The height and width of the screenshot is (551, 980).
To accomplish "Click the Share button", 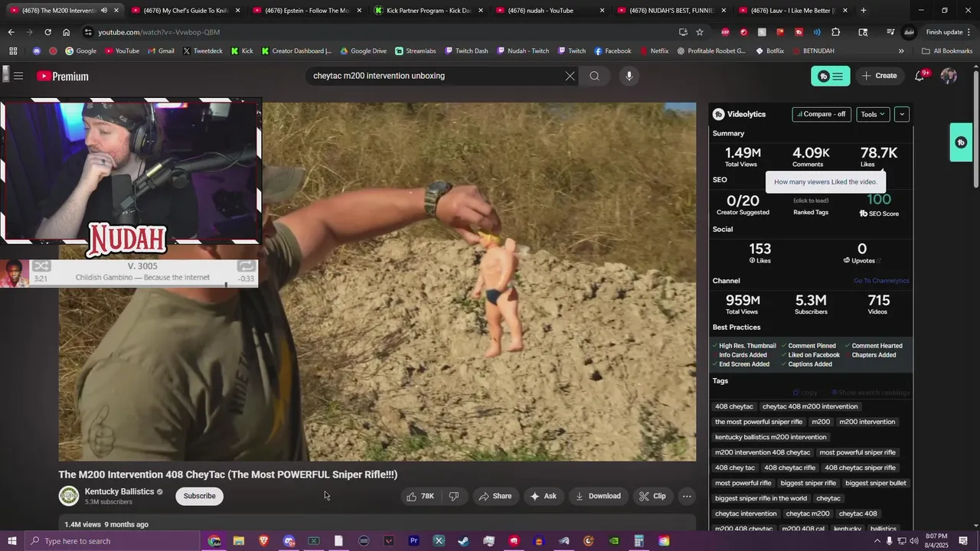I will [x=495, y=496].
